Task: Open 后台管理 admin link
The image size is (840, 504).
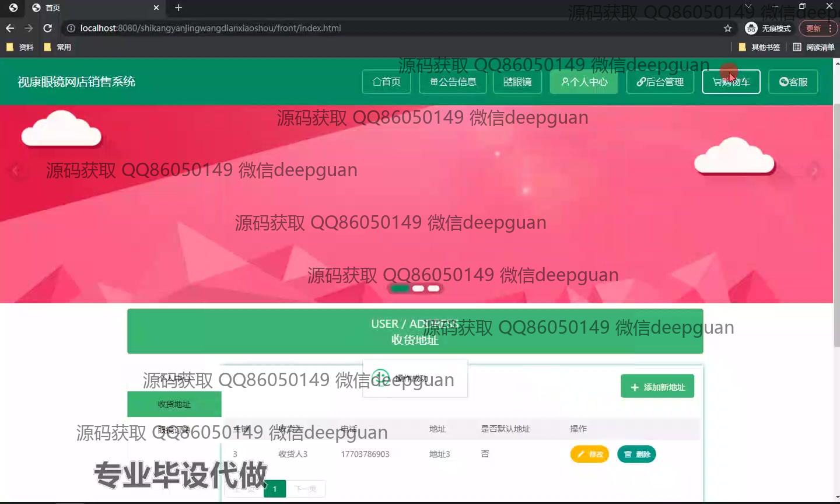Action: point(660,82)
